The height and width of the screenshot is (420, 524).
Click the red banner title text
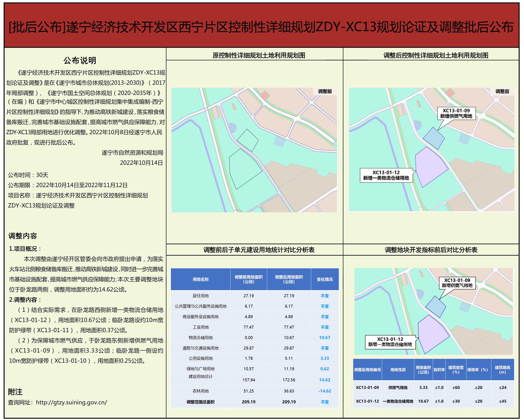261,27
